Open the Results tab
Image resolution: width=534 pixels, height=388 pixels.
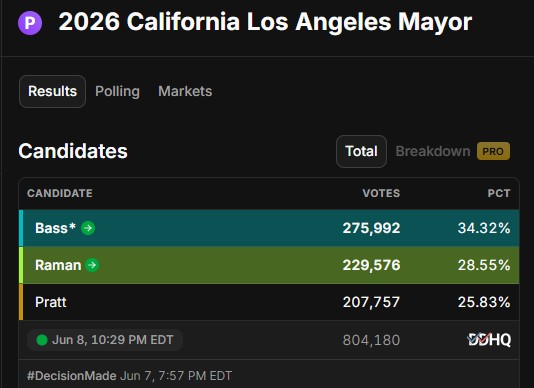[52, 91]
